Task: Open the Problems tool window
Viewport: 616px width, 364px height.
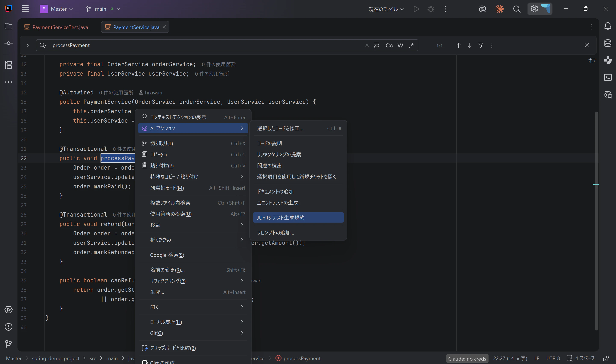Action: (9, 327)
